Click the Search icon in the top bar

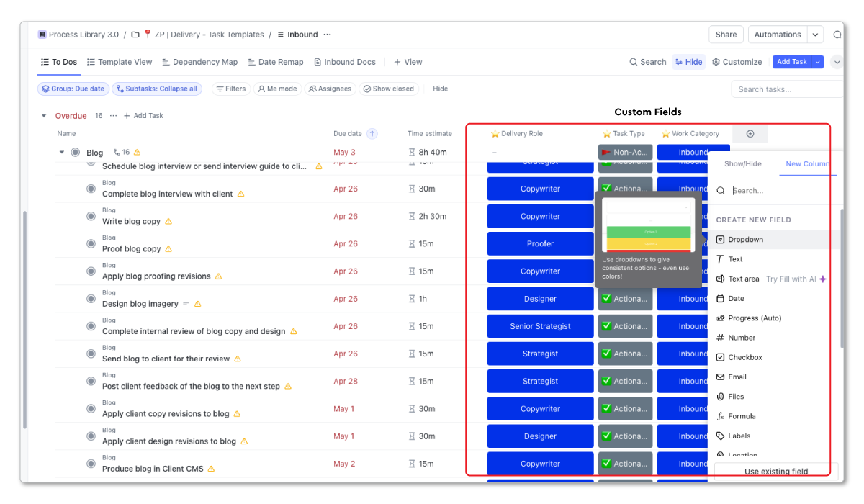647,62
